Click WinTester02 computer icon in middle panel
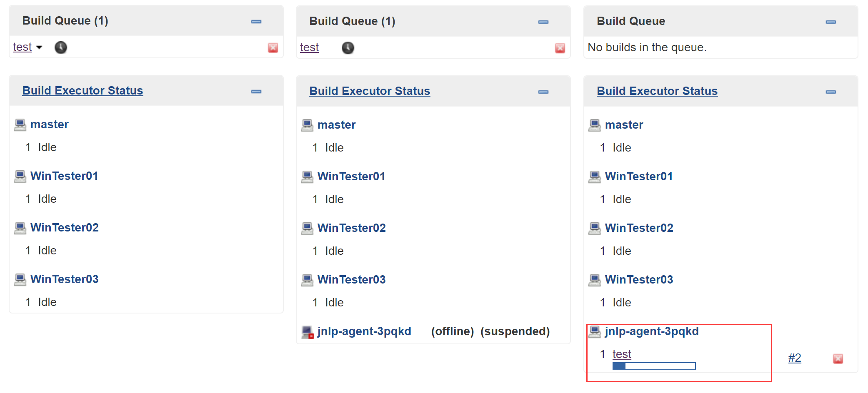Viewport: 868px width, 393px height. (307, 228)
